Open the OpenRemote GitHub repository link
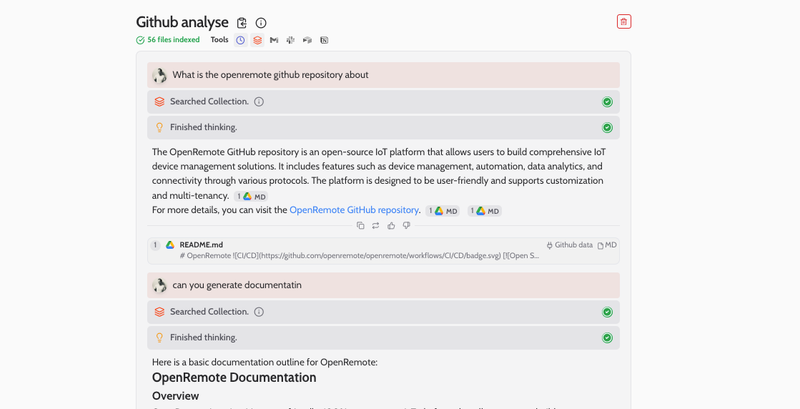This screenshot has width=800, height=409. pyautogui.click(x=354, y=210)
